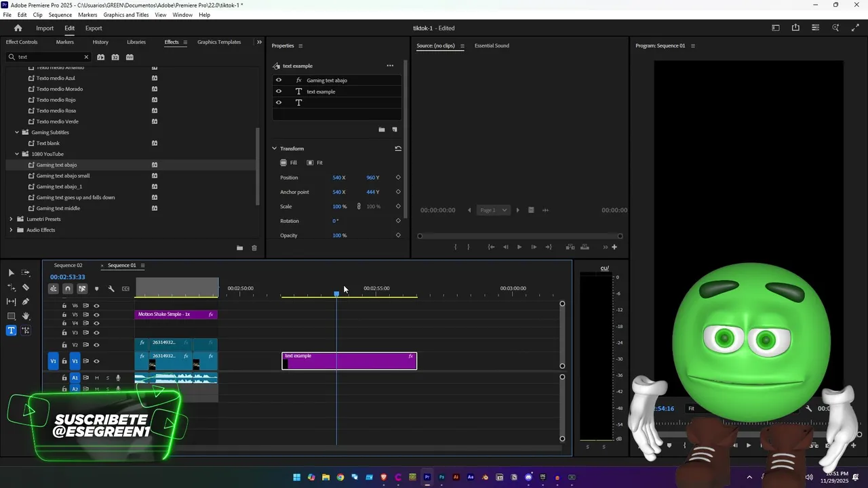The height and width of the screenshot is (488, 868).
Task: Select the Razor tool
Action: (26, 287)
